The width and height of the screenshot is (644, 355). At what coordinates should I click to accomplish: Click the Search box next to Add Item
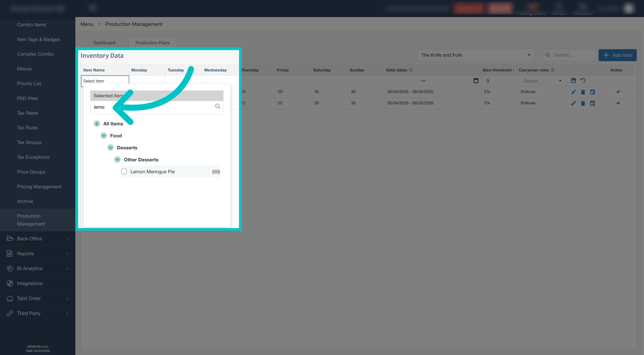[569, 55]
